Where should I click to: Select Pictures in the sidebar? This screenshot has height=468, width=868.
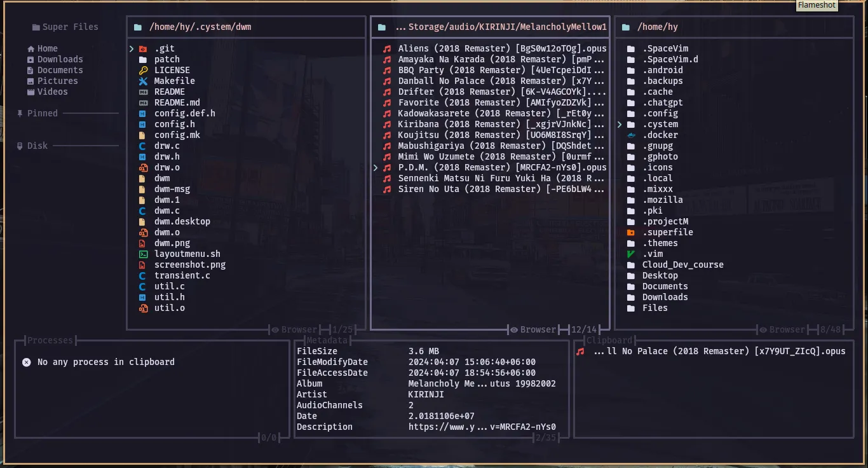coord(57,81)
